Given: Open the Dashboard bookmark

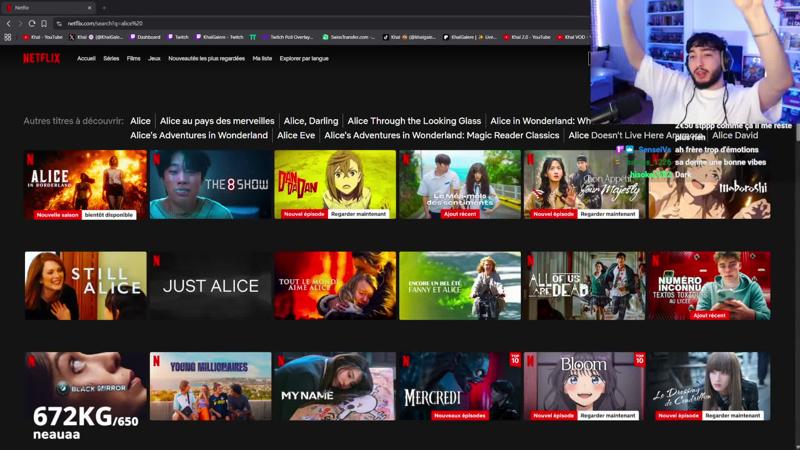Looking at the screenshot, I should (x=145, y=37).
